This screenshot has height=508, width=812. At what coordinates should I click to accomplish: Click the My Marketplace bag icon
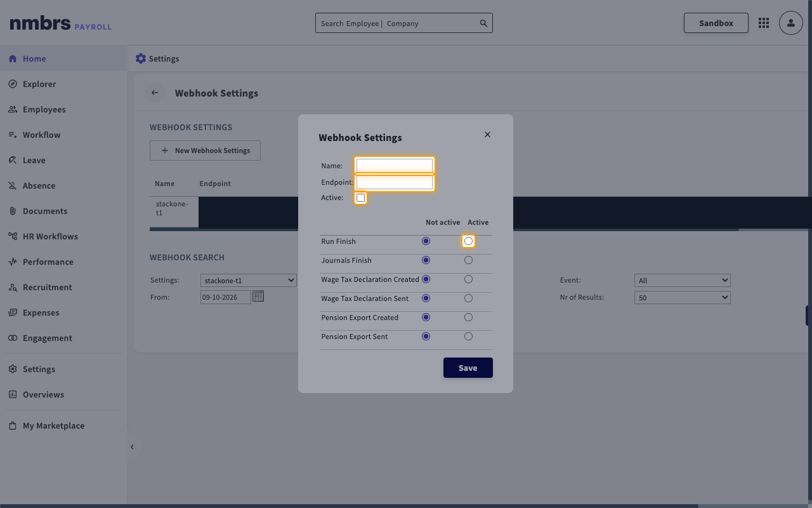tap(13, 425)
